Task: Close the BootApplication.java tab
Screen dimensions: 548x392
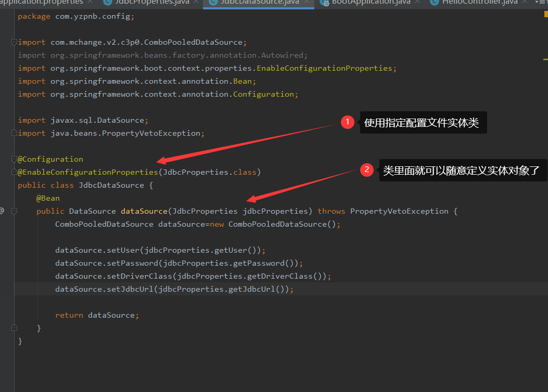Action: click(x=417, y=2)
